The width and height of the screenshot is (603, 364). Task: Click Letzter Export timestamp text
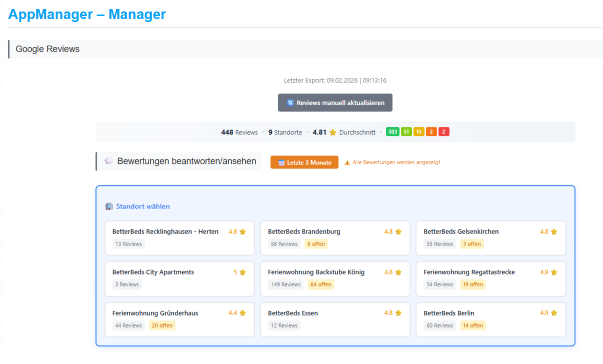335,80
